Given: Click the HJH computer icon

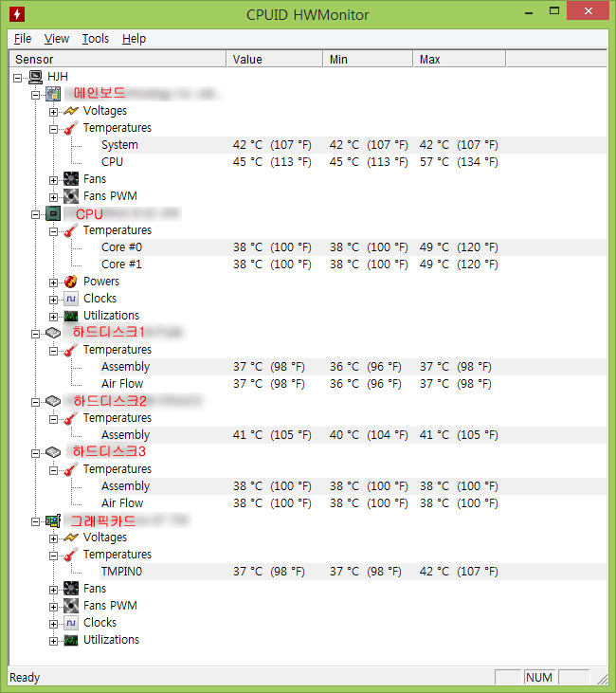Looking at the screenshot, I should point(35,77).
